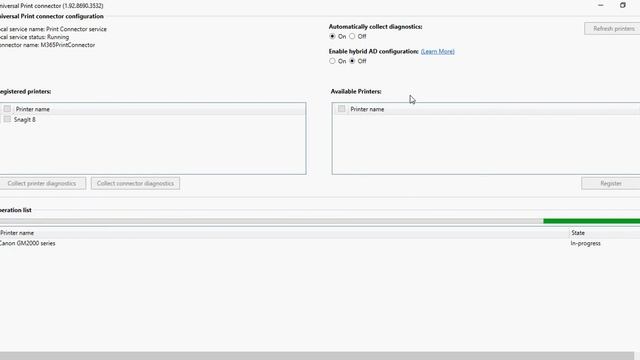640x360 pixels.
Task: Enable hybrid AD configuration On option
Action: (x=332, y=61)
